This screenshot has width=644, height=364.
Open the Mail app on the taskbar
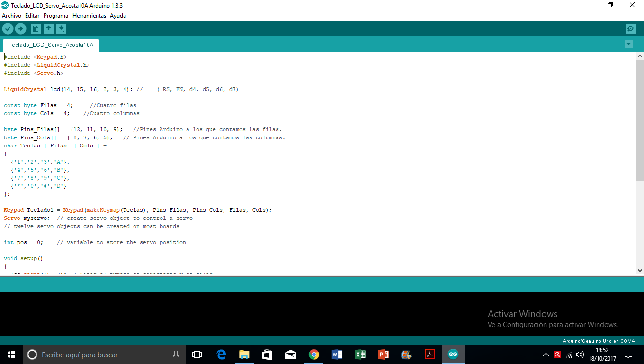290,355
